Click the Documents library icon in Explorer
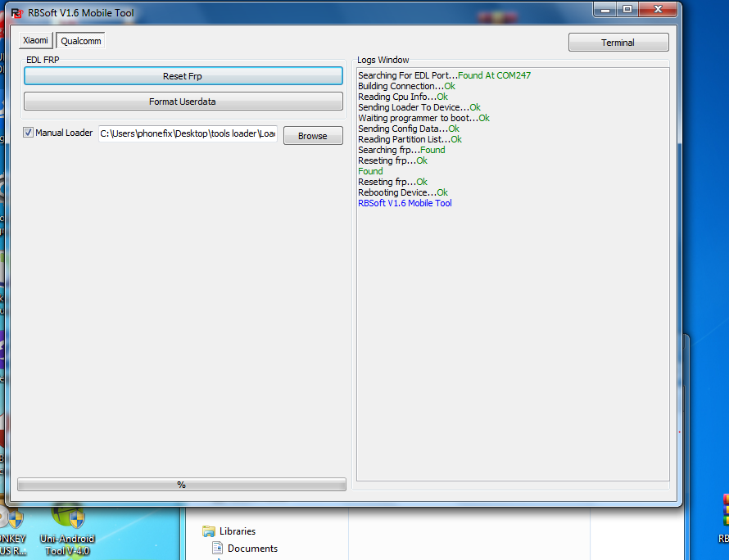This screenshot has width=729, height=560. click(217, 548)
